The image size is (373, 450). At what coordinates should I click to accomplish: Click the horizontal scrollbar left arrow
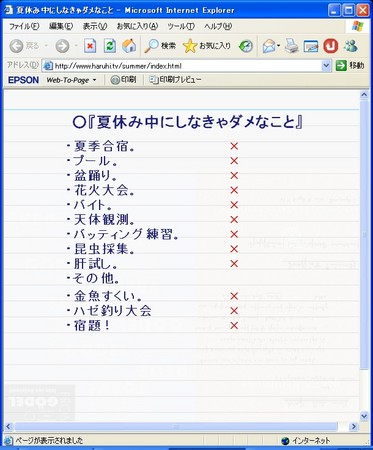tap(9, 426)
